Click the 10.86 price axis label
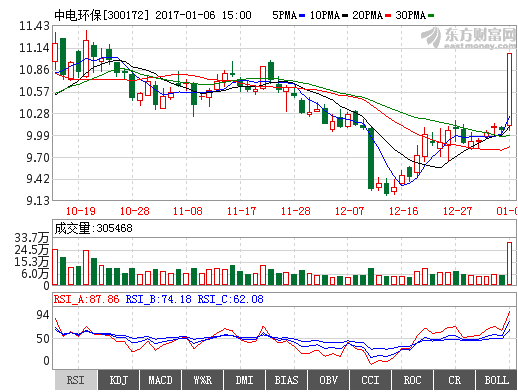Image resolution: width=518 pixels, height=392 pixels. (34, 70)
